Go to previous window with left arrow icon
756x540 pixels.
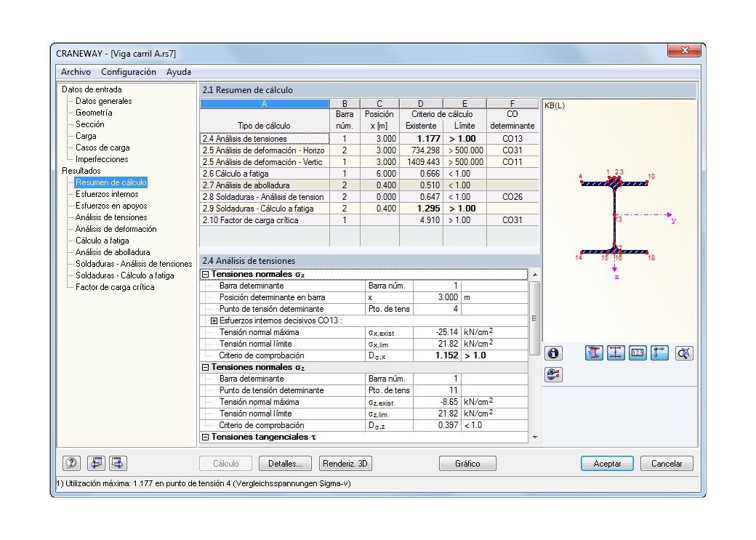pyautogui.click(x=96, y=464)
